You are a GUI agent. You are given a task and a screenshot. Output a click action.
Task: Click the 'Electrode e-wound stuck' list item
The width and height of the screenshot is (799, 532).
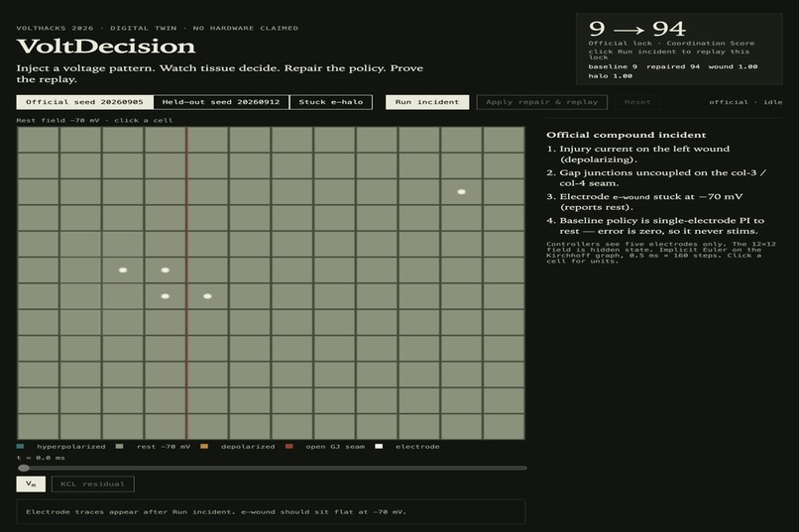click(644, 201)
